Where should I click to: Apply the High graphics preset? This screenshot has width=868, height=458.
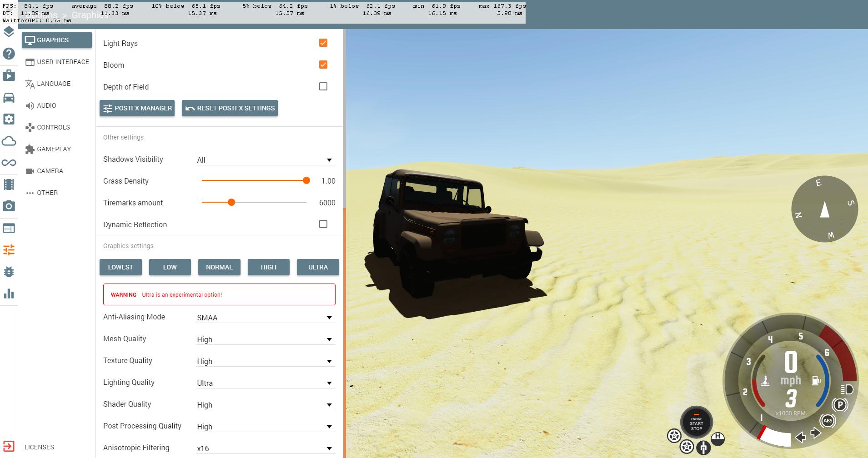(268, 267)
